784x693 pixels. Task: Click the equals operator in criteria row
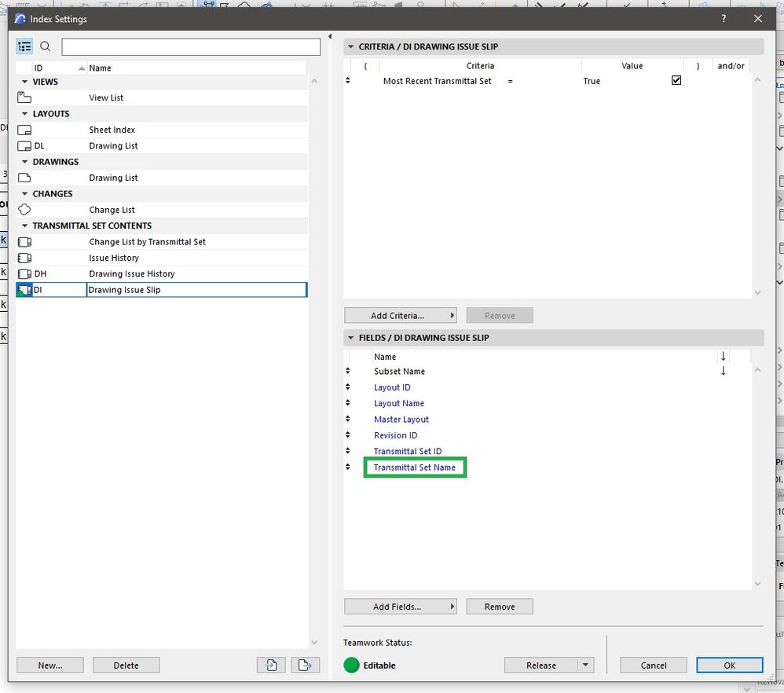[x=510, y=81]
